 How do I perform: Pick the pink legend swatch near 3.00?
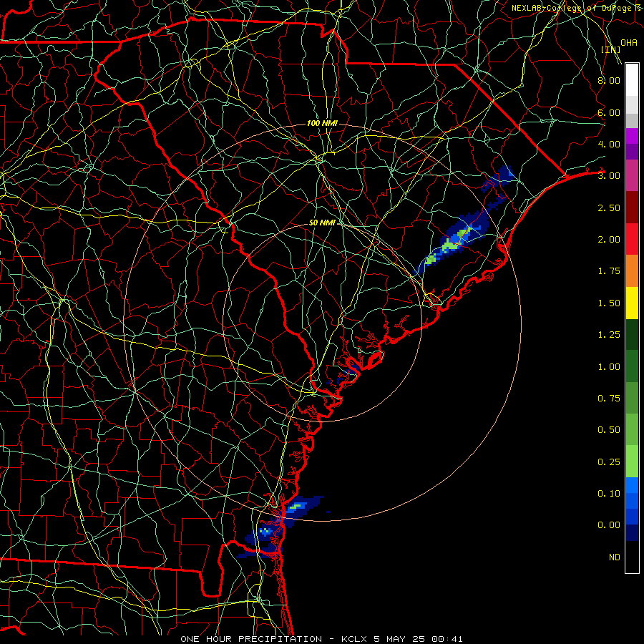click(632, 175)
